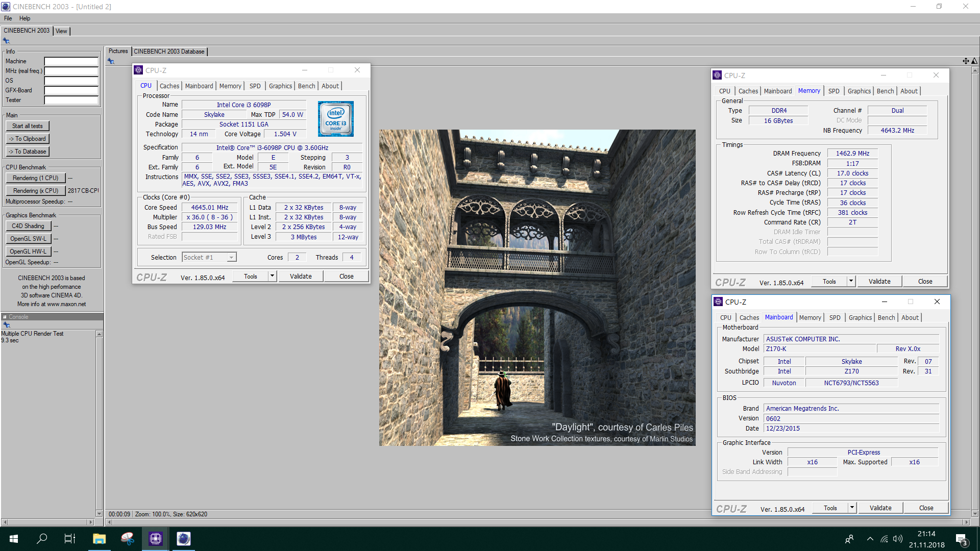This screenshot has width=980, height=551.
Task: Click CPU-Z icon in Mainboard window title
Action: (x=718, y=302)
